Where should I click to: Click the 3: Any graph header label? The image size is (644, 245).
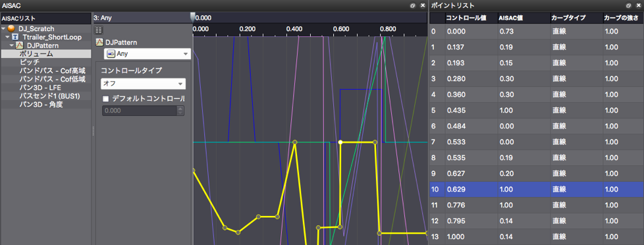click(103, 18)
